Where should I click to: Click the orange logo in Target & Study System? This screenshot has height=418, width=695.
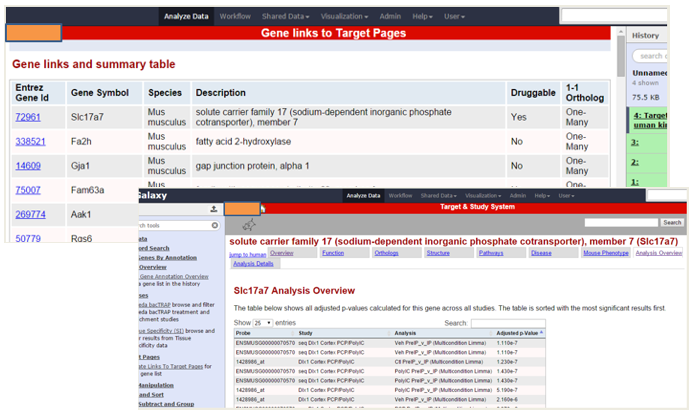click(244, 208)
